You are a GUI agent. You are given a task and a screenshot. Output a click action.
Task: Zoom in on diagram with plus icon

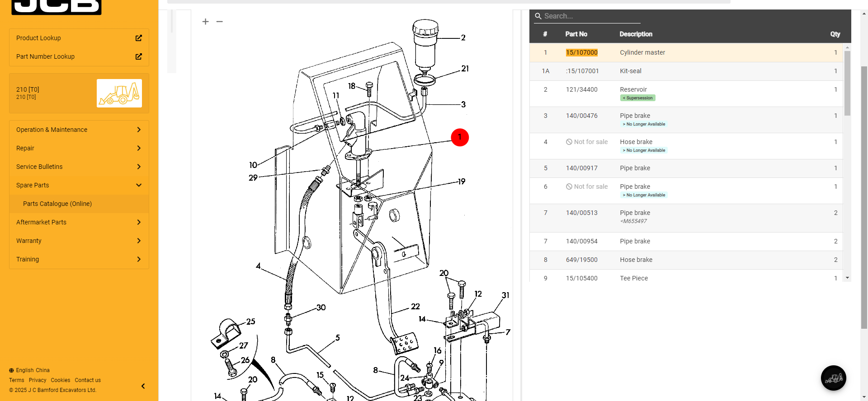(205, 22)
